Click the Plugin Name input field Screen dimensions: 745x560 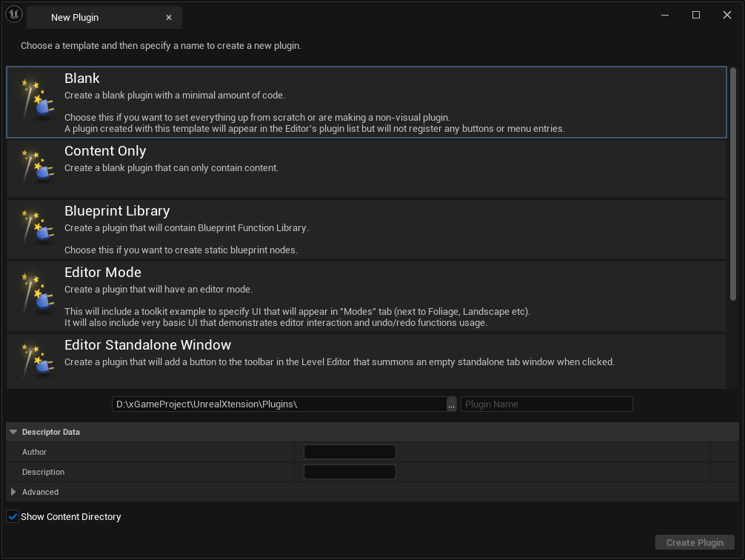[547, 404]
